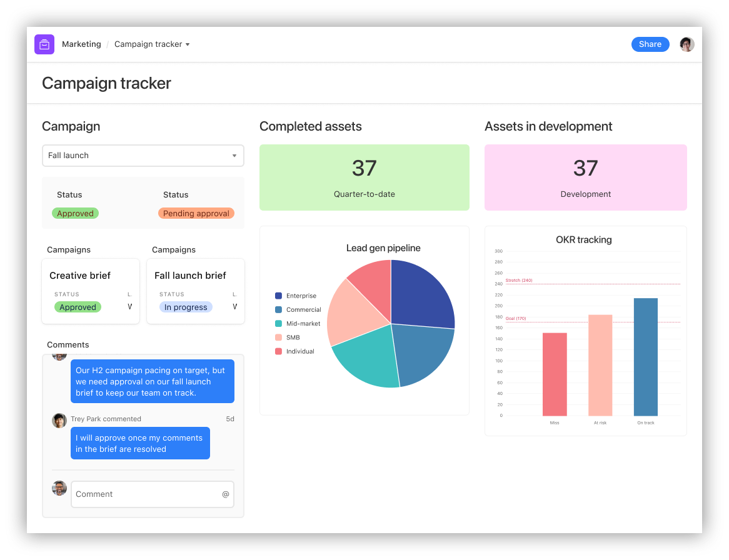The image size is (729, 560).
Task: Open the Fall launch brief card title
Action: pyautogui.click(x=190, y=276)
